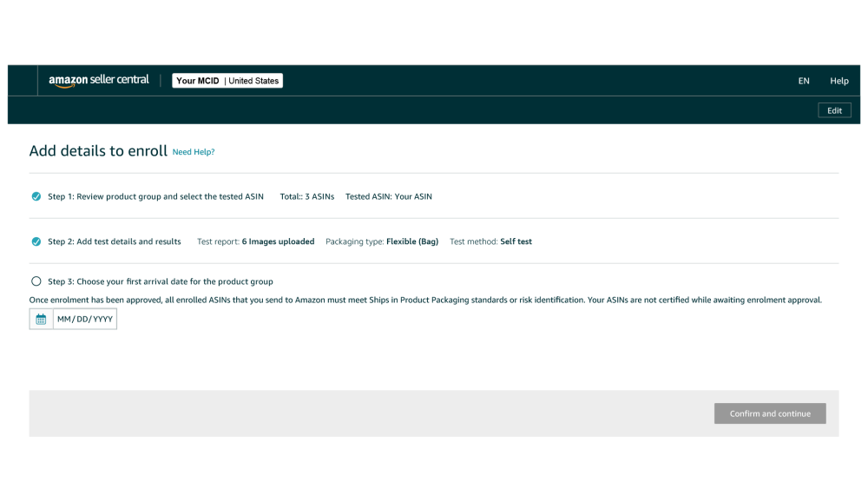Click Tested ASIN: Your ASIN text
The height and width of the screenshot is (489, 868).
pyautogui.click(x=389, y=196)
